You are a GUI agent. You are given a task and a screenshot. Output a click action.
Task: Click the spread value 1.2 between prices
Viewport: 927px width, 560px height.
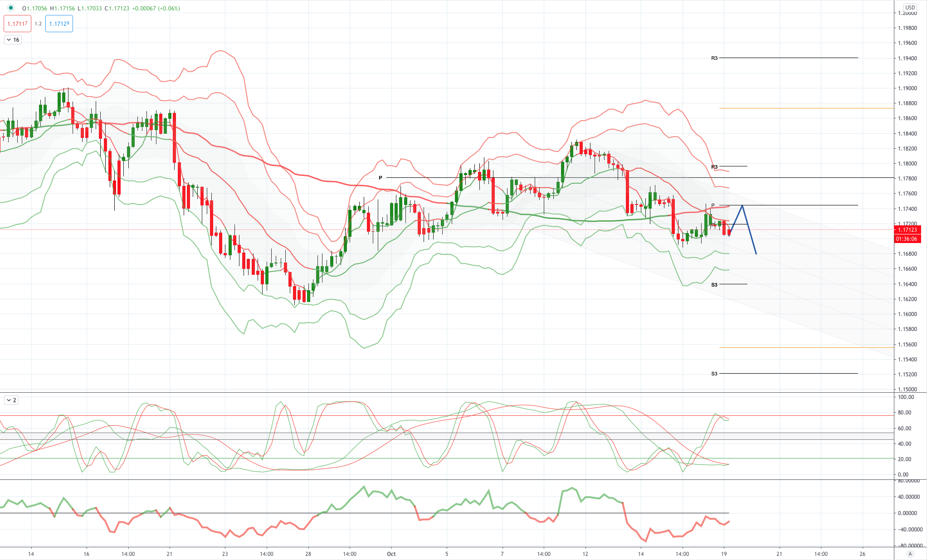pyautogui.click(x=38, y=24)
